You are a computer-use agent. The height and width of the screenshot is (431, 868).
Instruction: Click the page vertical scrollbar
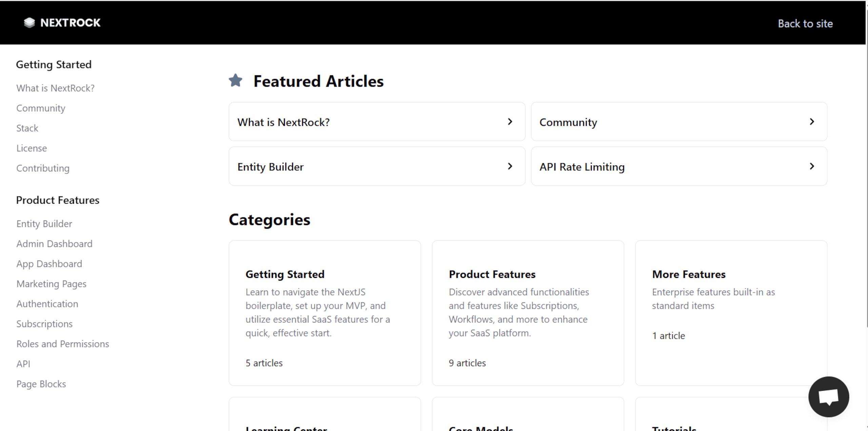click(x=867, y=170)
